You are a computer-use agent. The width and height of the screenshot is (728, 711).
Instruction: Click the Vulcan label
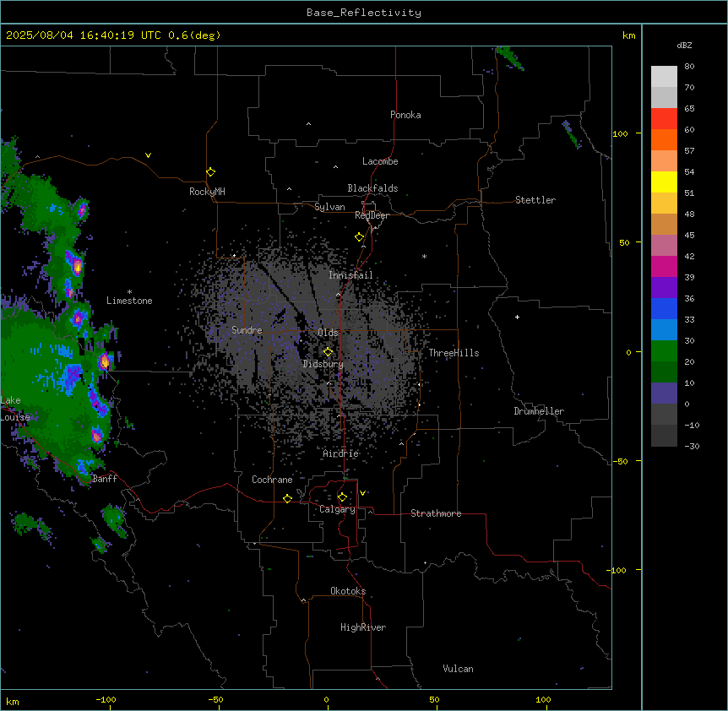point(459,669)
